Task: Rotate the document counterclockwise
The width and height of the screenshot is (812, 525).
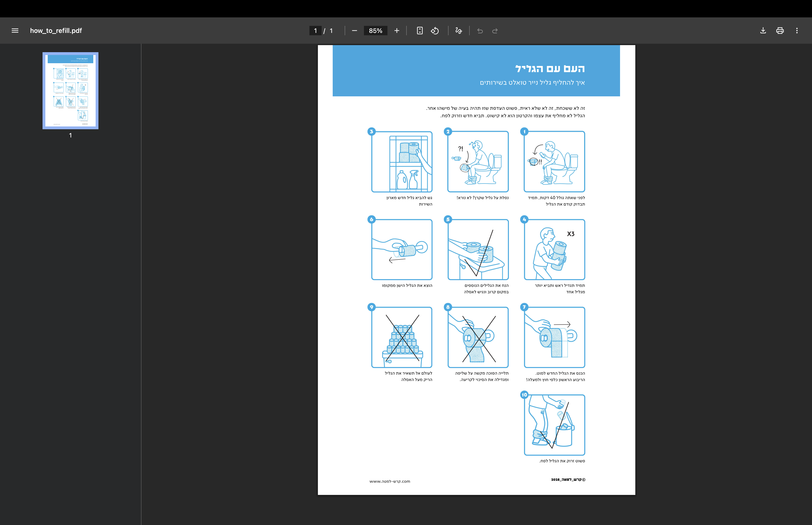Action: point(435,31)
